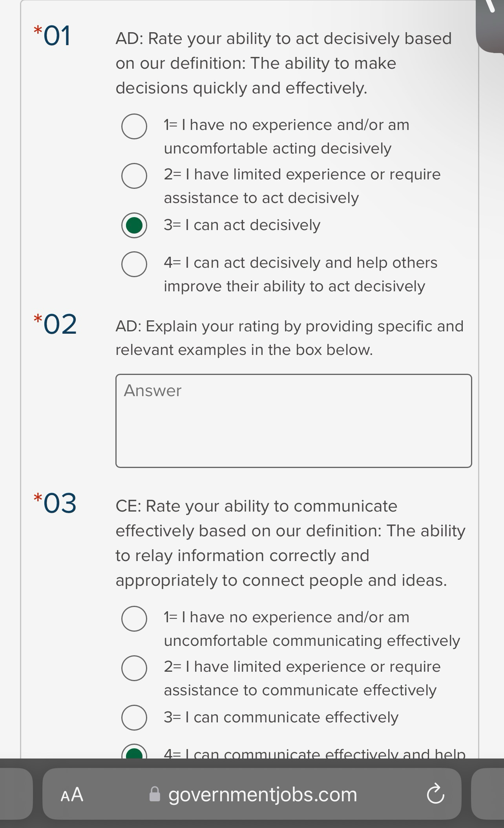The height and width of the screenshot is (828, 504).
Task: Click the Answer text box for question 02
Action: [294, 420]
